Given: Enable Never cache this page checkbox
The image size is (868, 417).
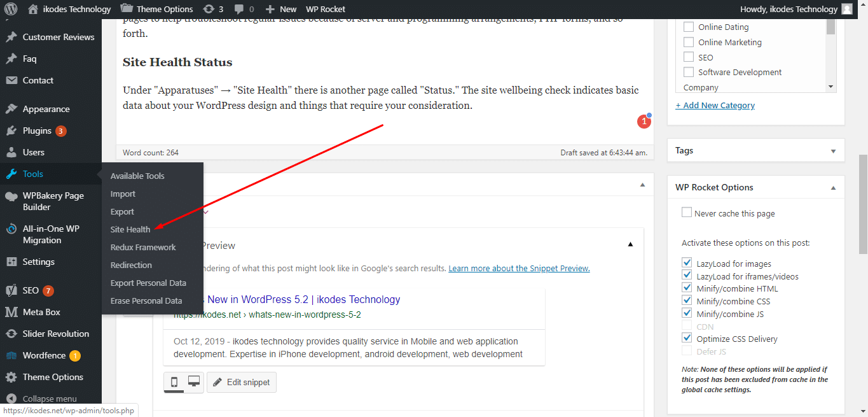Looking at the screenshot, I should (x=687, y=213).
